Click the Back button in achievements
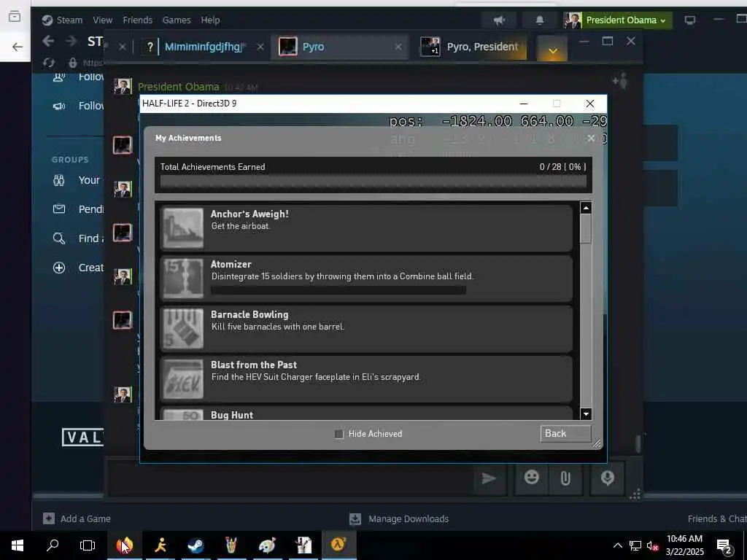The image size is (747, 560). pyautogui.click(x=565, y=433)
